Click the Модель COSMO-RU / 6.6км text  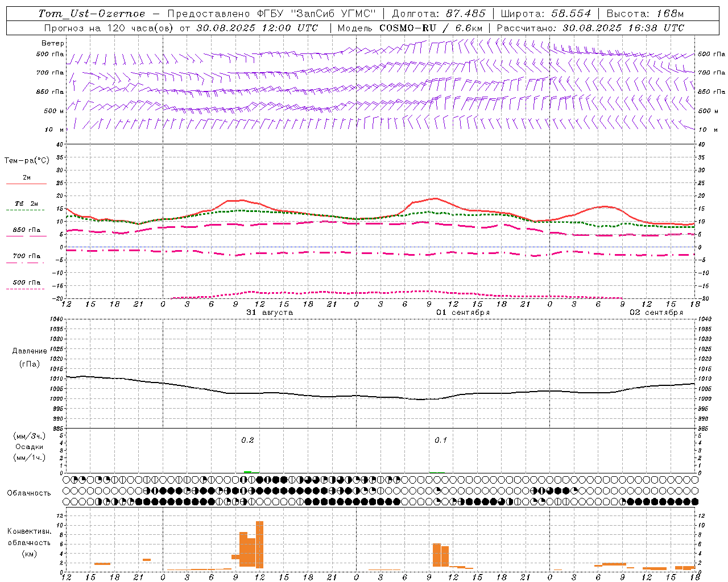pos(410,28)
